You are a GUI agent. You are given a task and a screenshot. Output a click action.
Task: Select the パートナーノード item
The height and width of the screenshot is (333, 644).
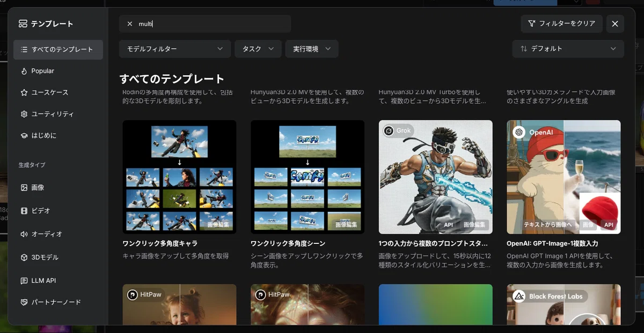[x=58, y=302]
